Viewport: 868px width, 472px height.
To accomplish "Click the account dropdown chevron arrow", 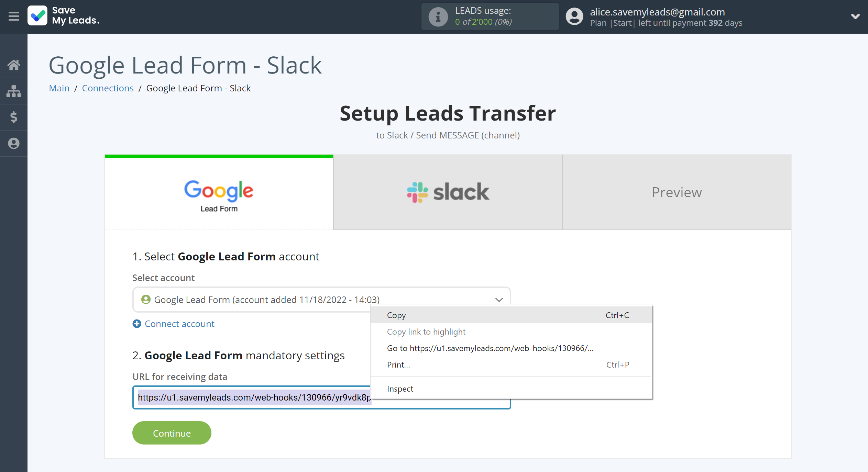I will pos(499,299).
